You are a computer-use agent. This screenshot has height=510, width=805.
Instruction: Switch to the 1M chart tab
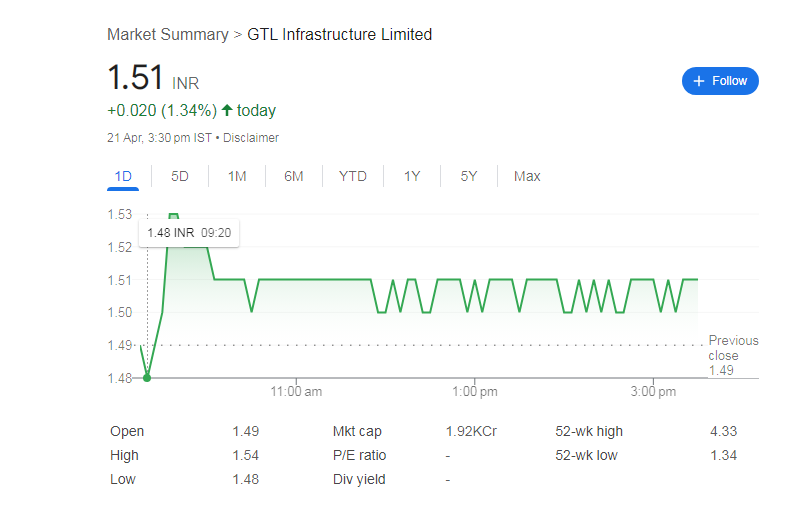tap(237, 177)
